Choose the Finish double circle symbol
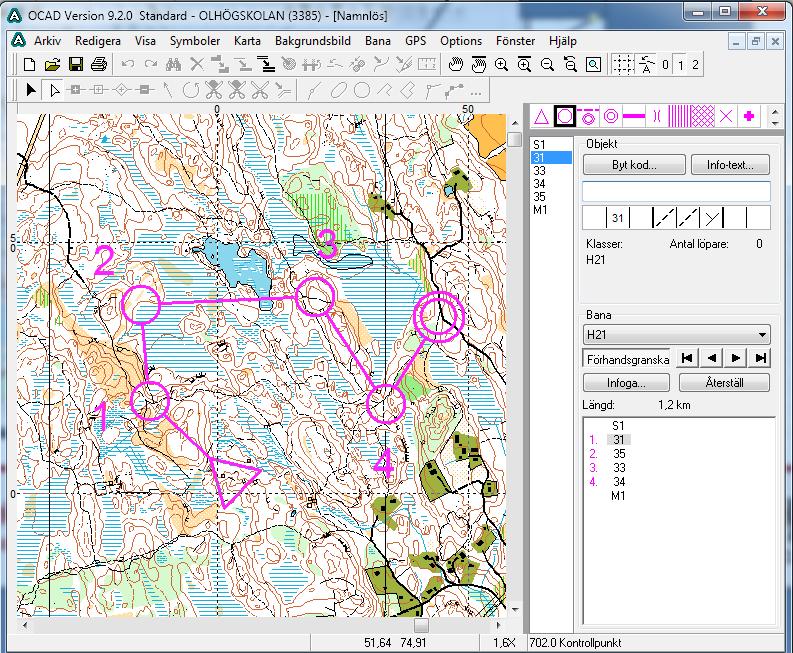 point(611,117)
